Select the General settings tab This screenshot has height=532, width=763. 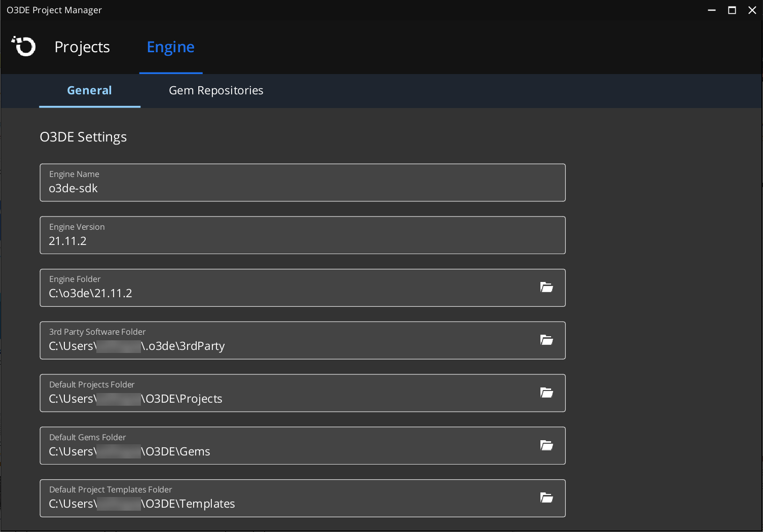coord(89,91)
